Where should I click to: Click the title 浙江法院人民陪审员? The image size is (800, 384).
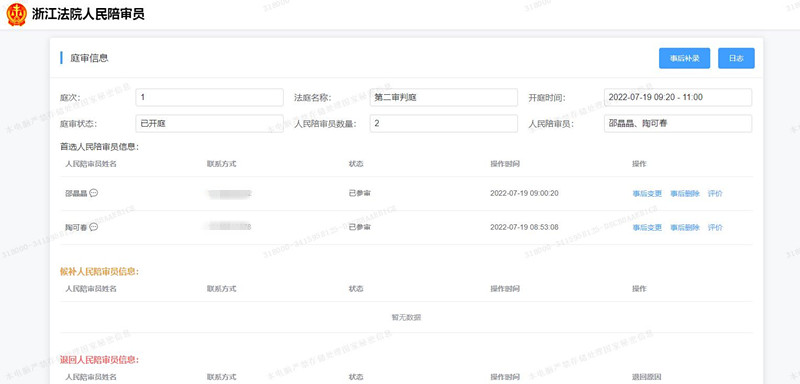point(88,14)
